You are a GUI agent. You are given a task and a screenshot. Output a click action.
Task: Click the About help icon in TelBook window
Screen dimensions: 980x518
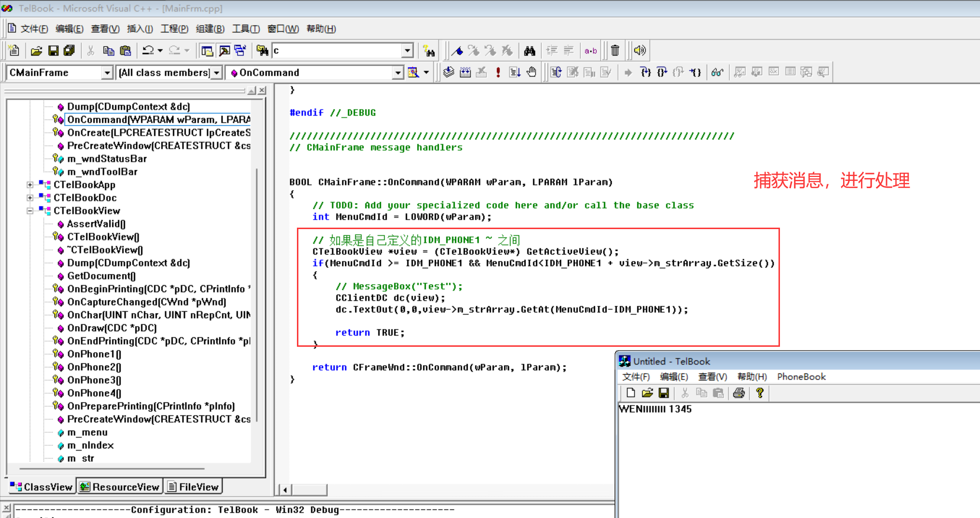click(760, 393)
